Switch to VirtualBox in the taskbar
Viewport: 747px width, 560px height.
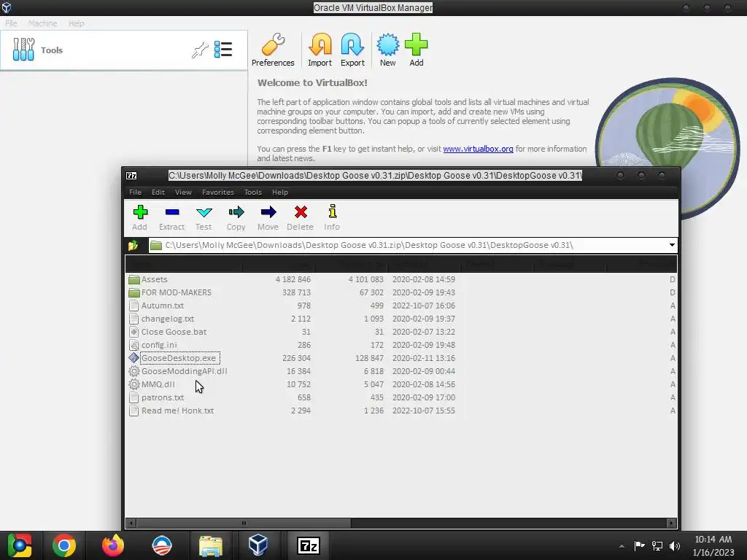pyautogui.click(x=258, y=545)
